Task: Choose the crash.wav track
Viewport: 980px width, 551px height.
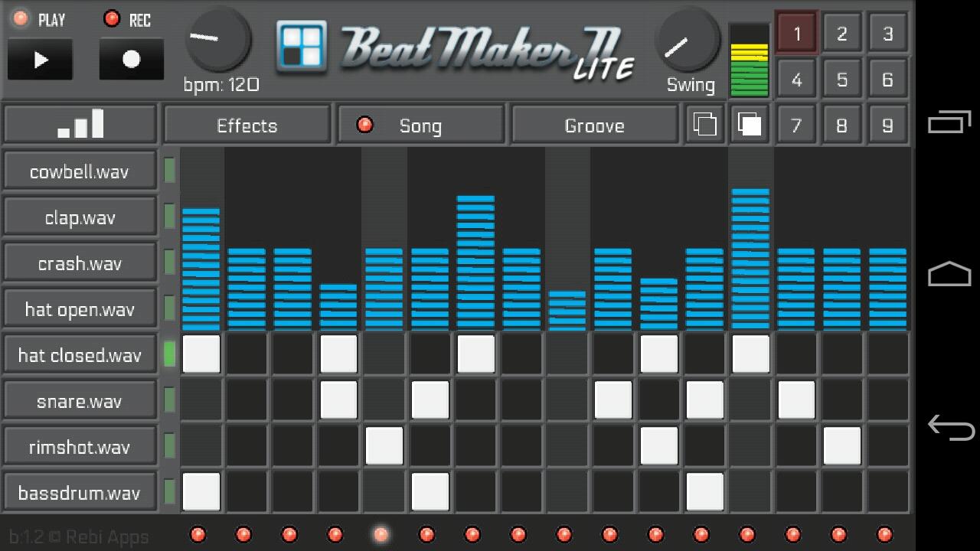Action: coord(80,262)
